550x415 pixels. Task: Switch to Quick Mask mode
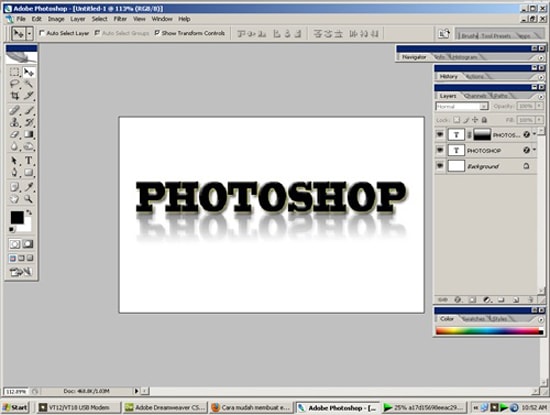click(28, 244)
